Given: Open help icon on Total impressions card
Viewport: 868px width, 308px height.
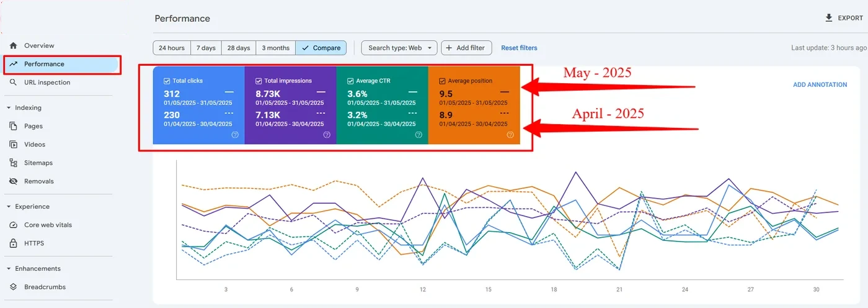Looking at the screenshot, I should point(327,135).
